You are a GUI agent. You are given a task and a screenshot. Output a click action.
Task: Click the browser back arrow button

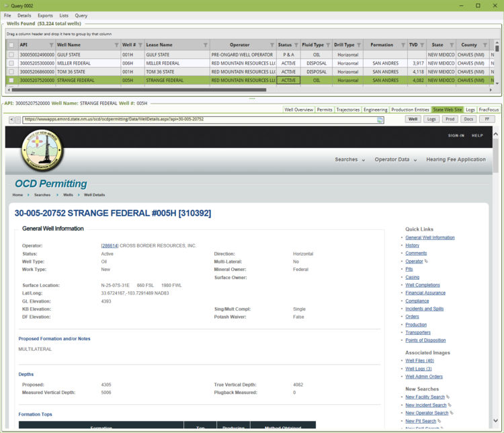pyautogui.click(x=11, y=120)
